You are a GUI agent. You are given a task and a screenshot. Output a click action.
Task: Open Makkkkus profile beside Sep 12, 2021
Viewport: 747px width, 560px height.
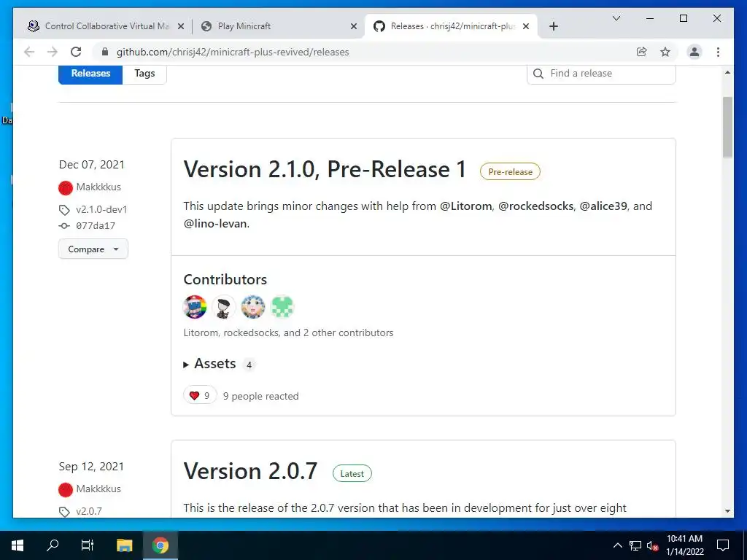click(98, 489)
